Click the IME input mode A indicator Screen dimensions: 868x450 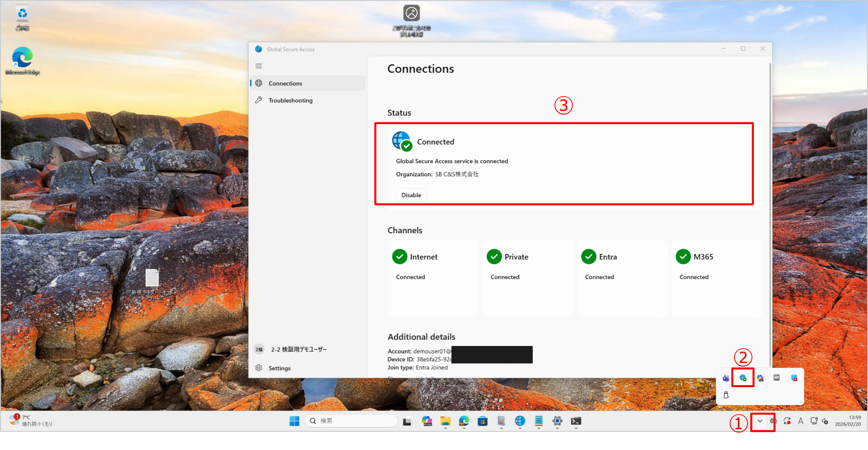click(x=801, y=421)
